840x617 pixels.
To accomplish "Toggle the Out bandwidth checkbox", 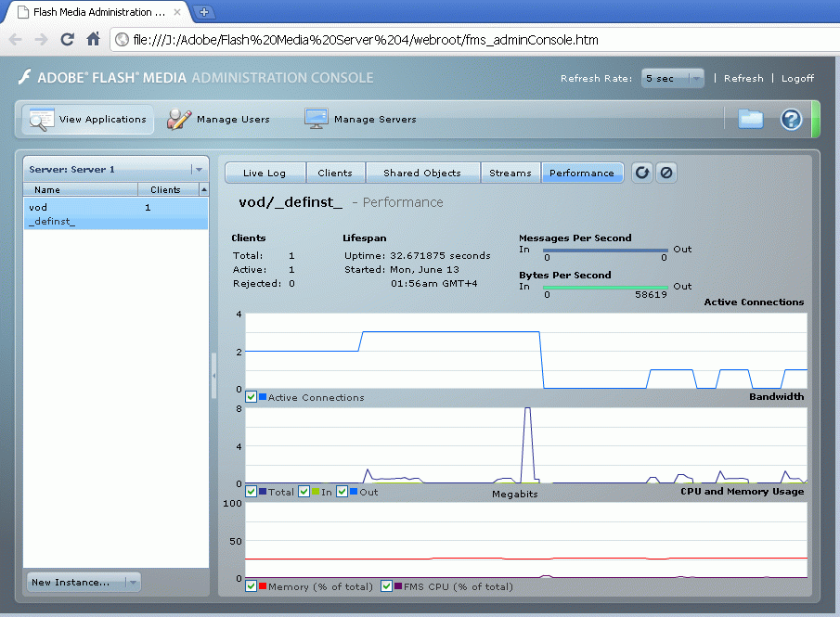I will click(x=342, y=491).
